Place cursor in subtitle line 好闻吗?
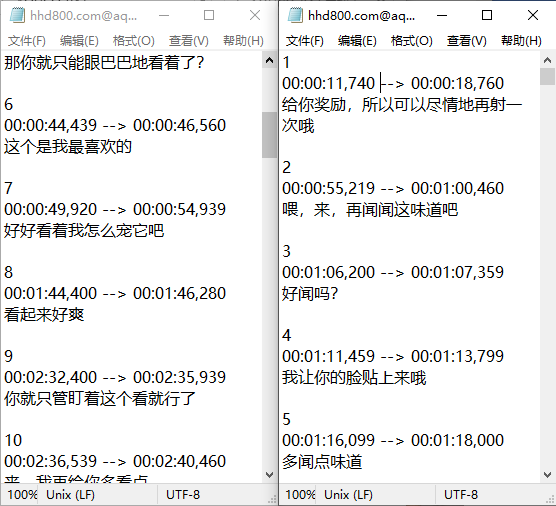Screen dimensions: 556x506 coord(310,294)
